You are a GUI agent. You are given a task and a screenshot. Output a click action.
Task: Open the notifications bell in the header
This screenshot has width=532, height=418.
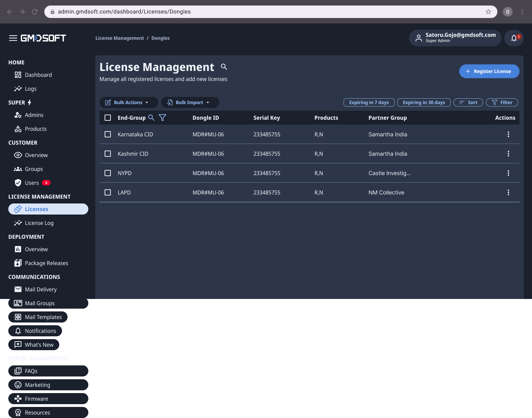(514, 38)
